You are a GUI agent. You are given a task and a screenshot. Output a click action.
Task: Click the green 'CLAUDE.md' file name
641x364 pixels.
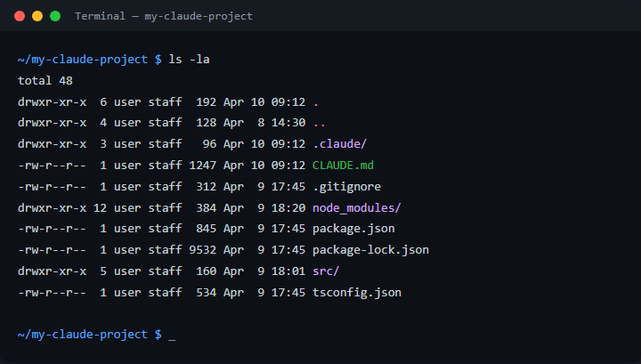tap(343, 165)
